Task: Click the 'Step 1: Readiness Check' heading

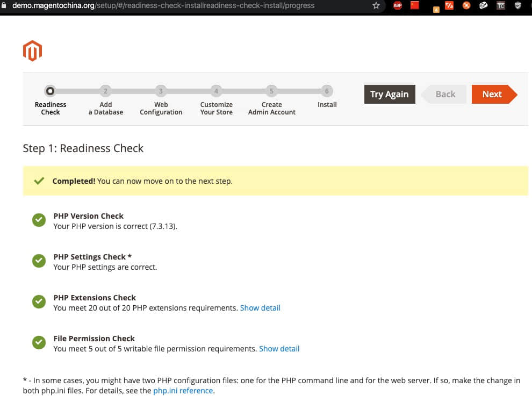Action: [83, 148]
